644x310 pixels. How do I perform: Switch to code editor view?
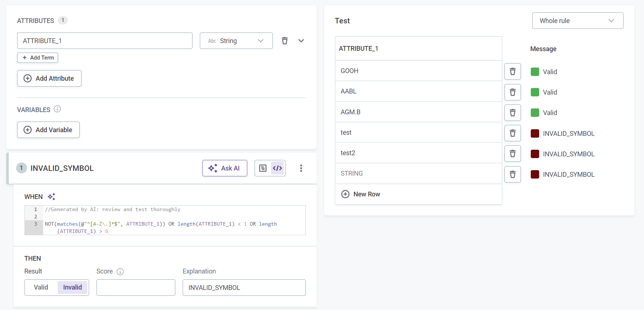pyautogui.click(x=277, y=168)
